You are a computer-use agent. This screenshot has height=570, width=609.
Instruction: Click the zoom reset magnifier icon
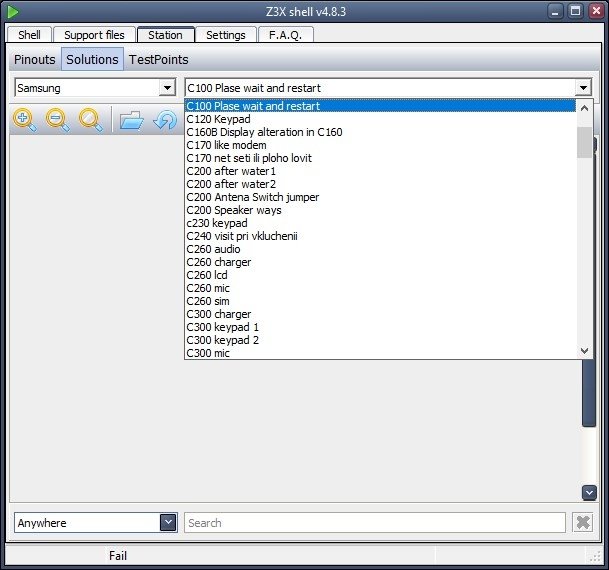[x=90, y=120]
